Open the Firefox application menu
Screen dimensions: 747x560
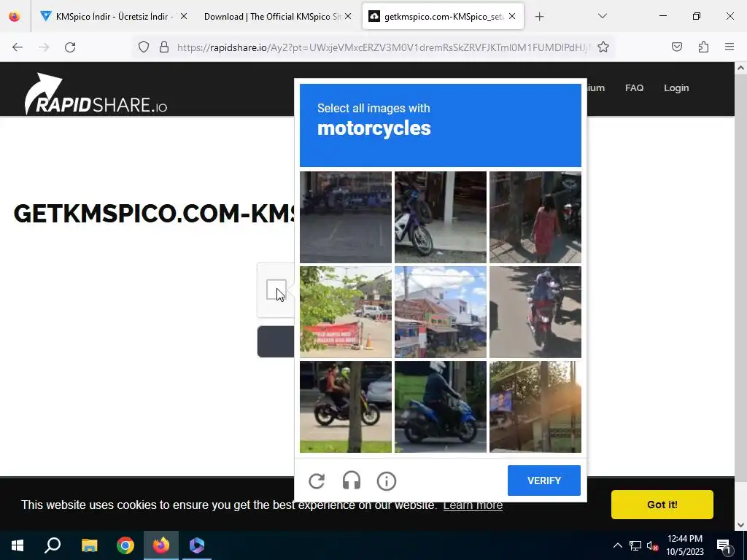[x=729, y=47]
